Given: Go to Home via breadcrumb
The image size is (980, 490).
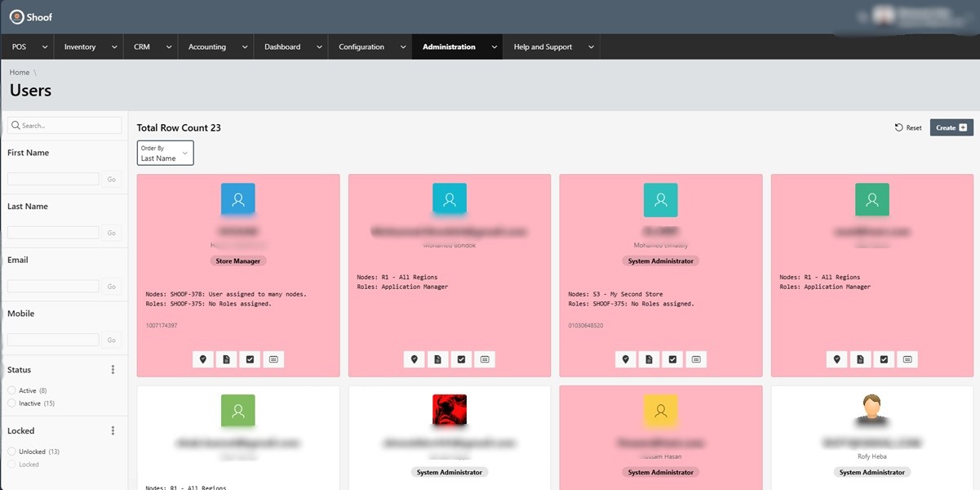Looking at the screenshot, I should tap(20, 73).
